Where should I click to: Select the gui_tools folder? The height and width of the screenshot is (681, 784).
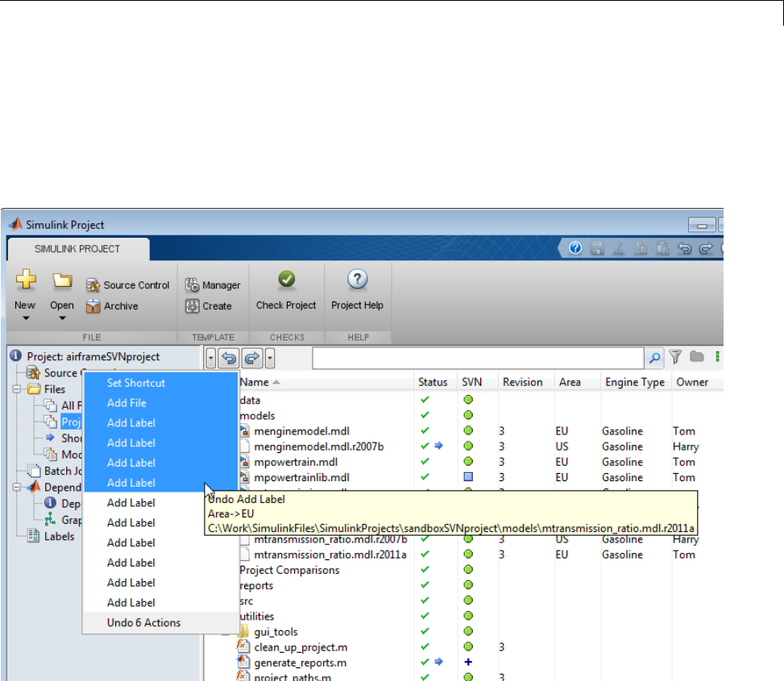(x=276, y=632)
